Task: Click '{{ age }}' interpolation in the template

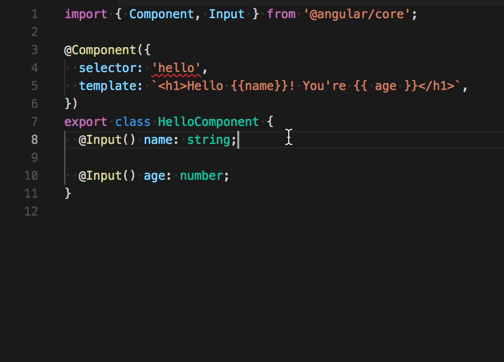Action: click(x=386, y=86)
